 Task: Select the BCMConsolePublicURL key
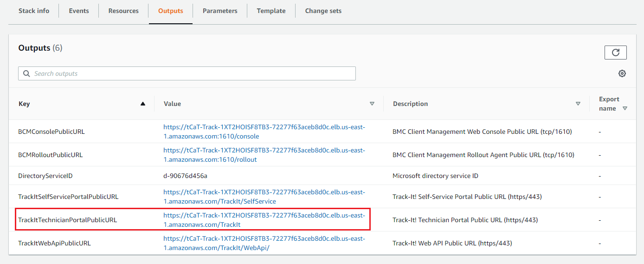tap(52, 132)
